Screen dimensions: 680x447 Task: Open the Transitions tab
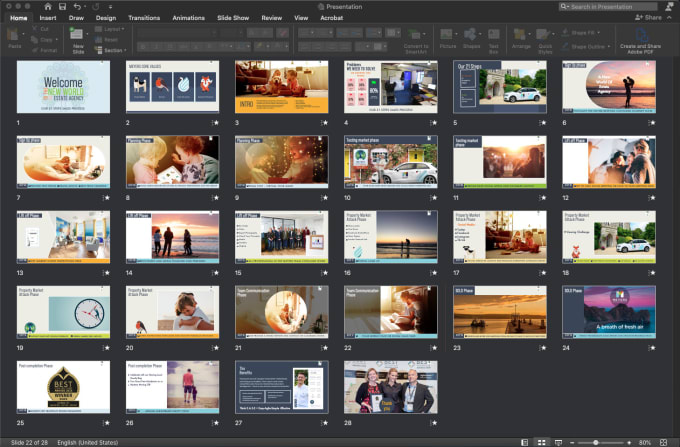tap(144, 18)
